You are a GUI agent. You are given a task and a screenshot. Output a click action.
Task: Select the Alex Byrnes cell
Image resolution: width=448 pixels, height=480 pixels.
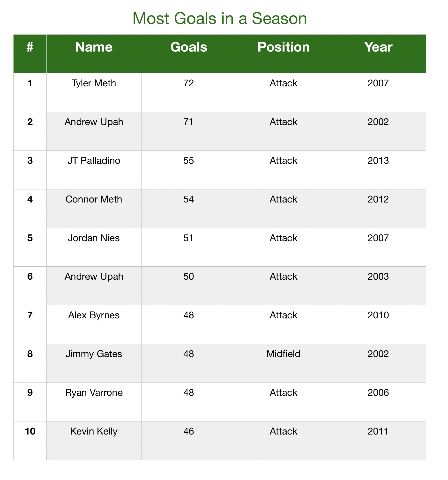pos(94,324)
